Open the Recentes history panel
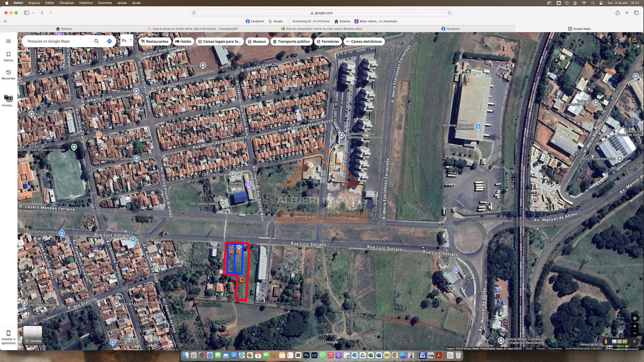The image size is (644, 362). tap(8, 75)
